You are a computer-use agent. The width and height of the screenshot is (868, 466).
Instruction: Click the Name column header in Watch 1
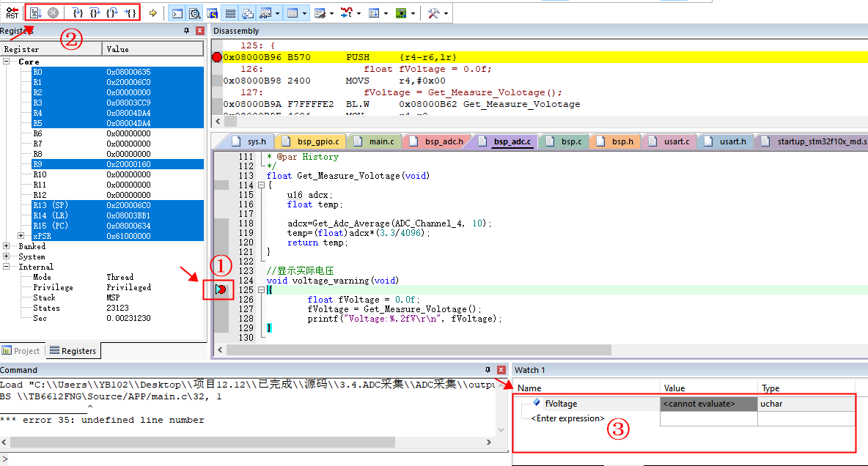(586, 388)
